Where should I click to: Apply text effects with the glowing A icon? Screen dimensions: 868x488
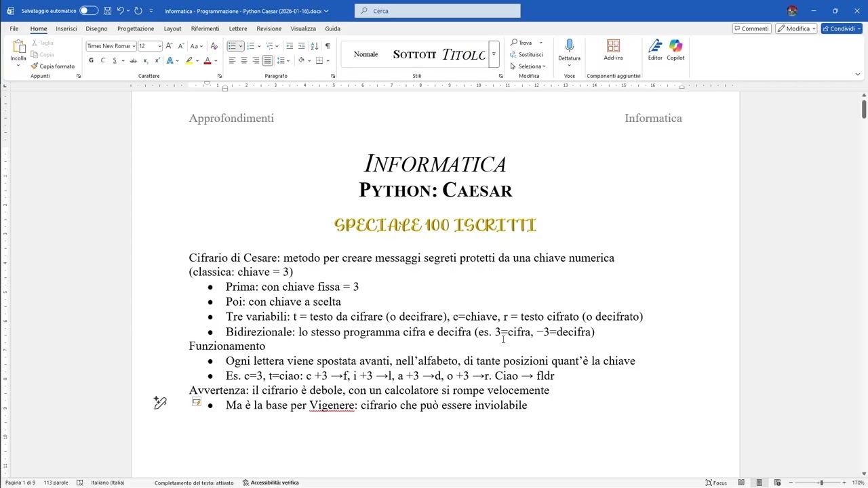tap(169, 60)
